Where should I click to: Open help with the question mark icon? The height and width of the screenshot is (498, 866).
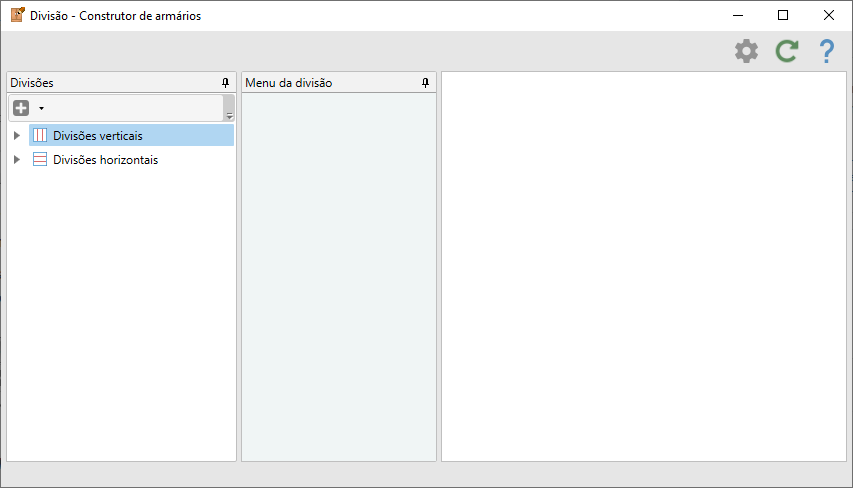pyautogui.click(x=826, y=51)
